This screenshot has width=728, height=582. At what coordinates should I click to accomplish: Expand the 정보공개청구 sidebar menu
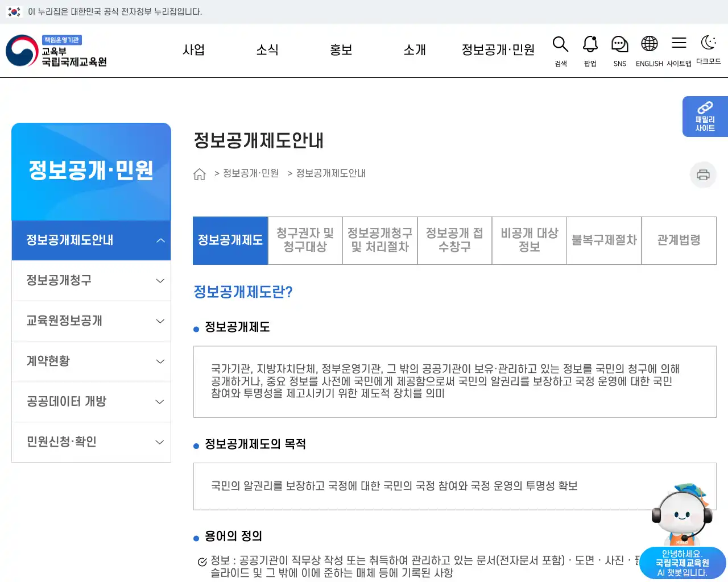pyautogui.click(x=91, y=281)
